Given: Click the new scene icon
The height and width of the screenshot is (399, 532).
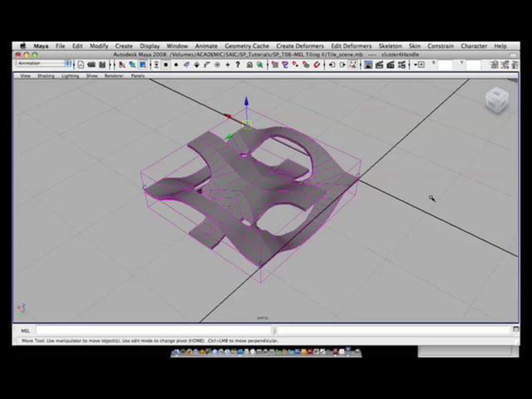Looking at the screenshot, I should 81,65.
